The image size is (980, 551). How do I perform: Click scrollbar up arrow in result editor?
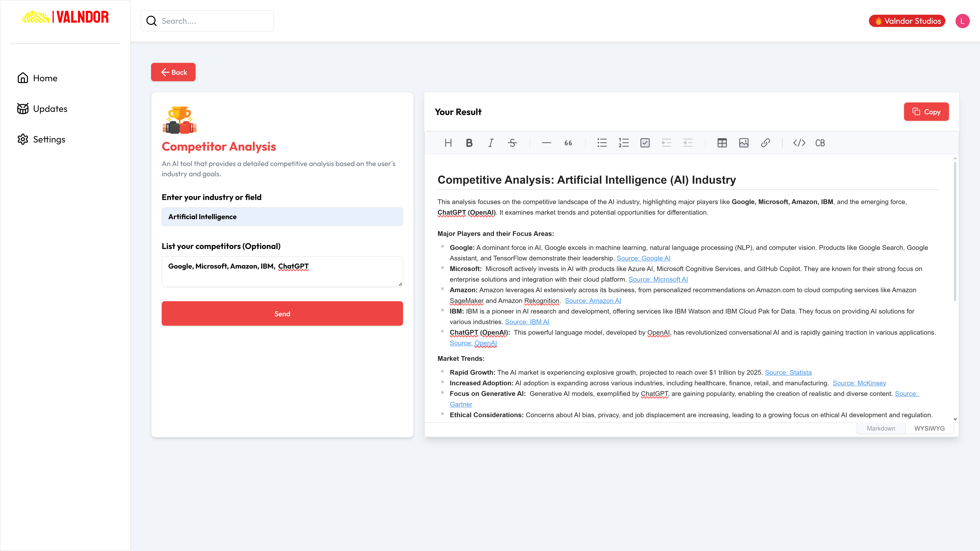955,159
